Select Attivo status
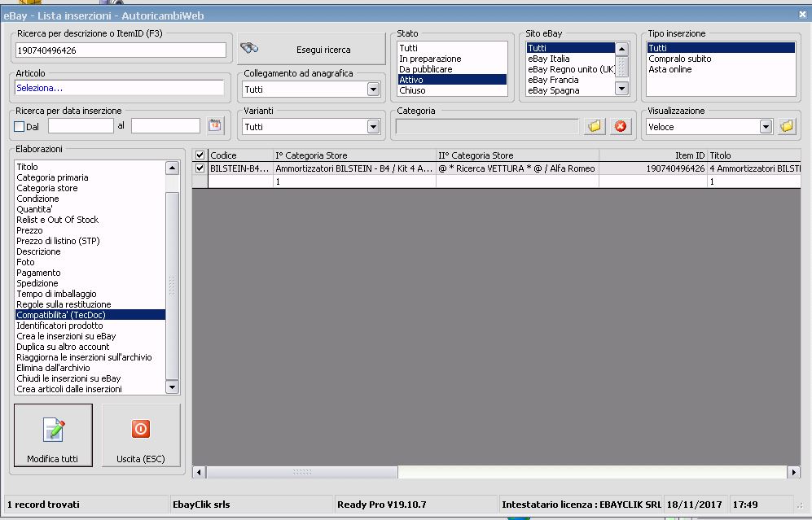 [x=452, y=80]
